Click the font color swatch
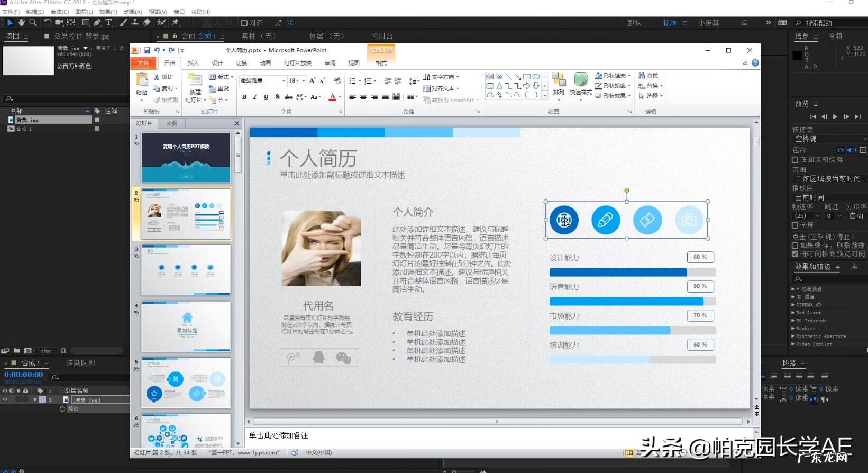 [332, 97]
